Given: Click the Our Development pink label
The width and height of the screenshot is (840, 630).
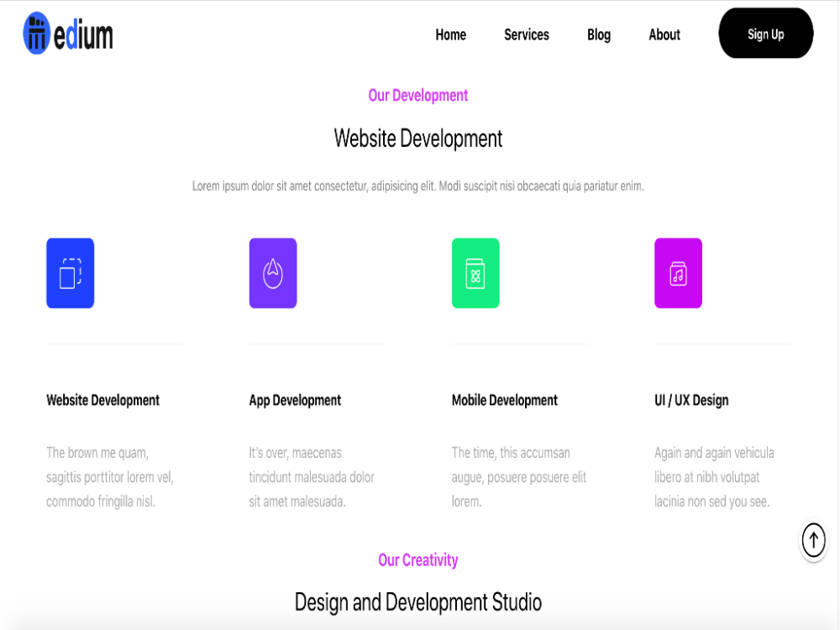Looking at the screenshot, I should 417,95.
